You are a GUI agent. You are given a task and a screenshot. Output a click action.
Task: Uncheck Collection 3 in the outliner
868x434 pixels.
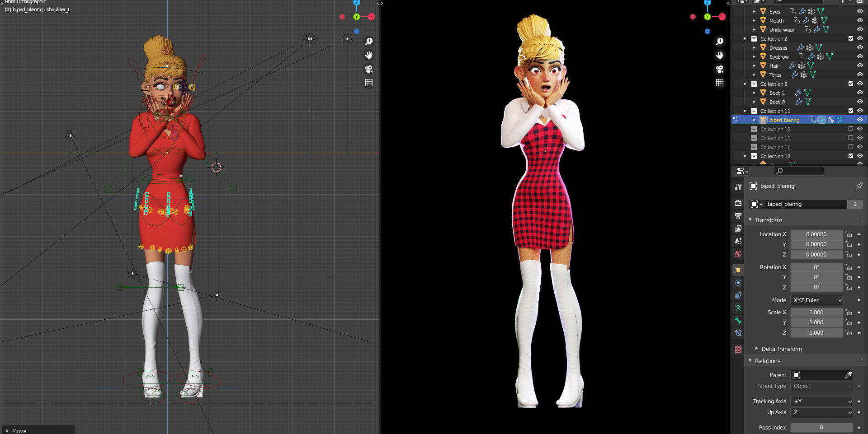(x=851, y=84)
